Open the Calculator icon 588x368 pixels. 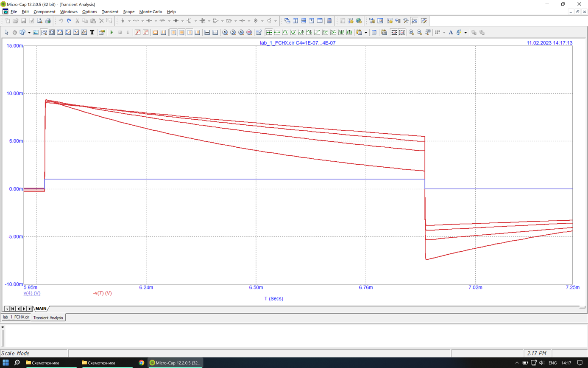(x=329, y=21)
